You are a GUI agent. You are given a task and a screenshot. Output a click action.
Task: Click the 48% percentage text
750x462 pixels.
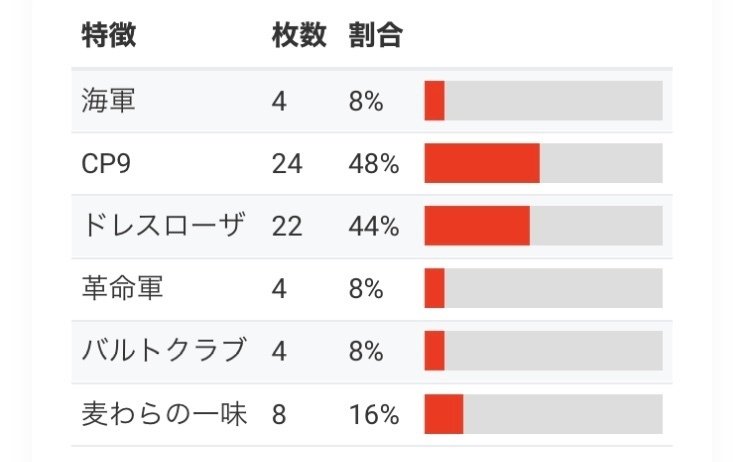(x=374, y=164)
